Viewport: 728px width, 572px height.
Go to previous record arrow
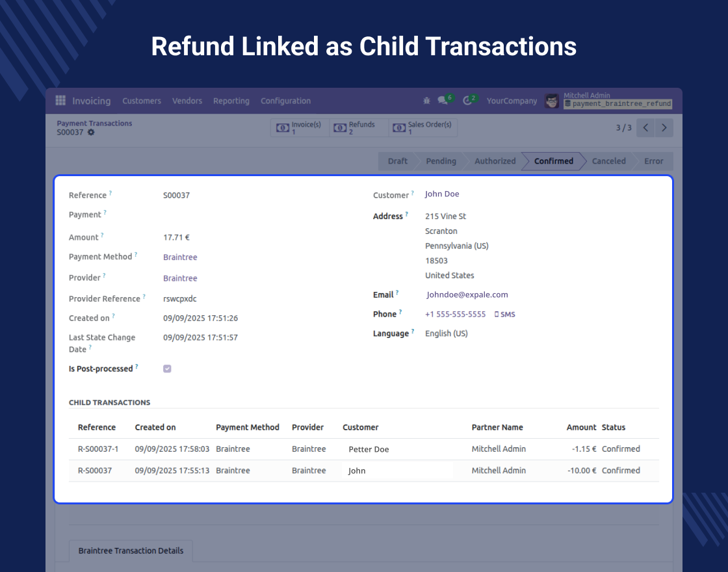click(x=645, y=128)
